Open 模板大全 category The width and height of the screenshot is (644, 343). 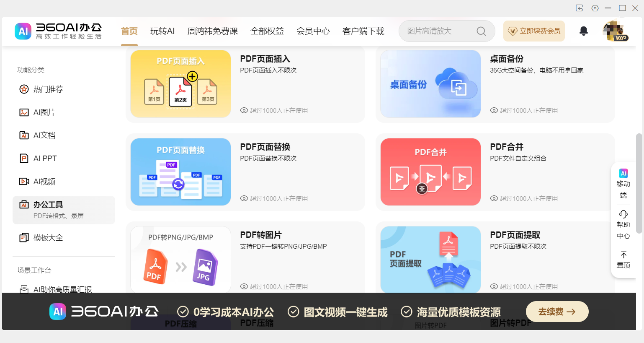coord(64,237)
